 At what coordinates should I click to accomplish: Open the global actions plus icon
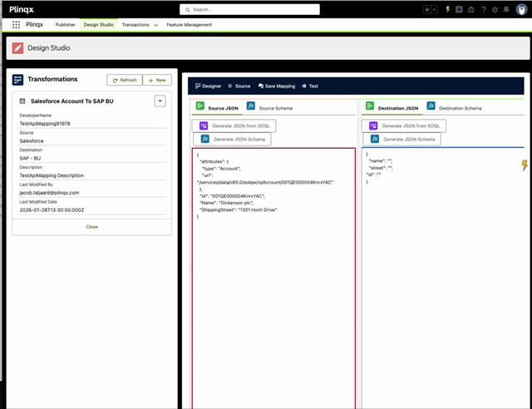coord(459,9)
